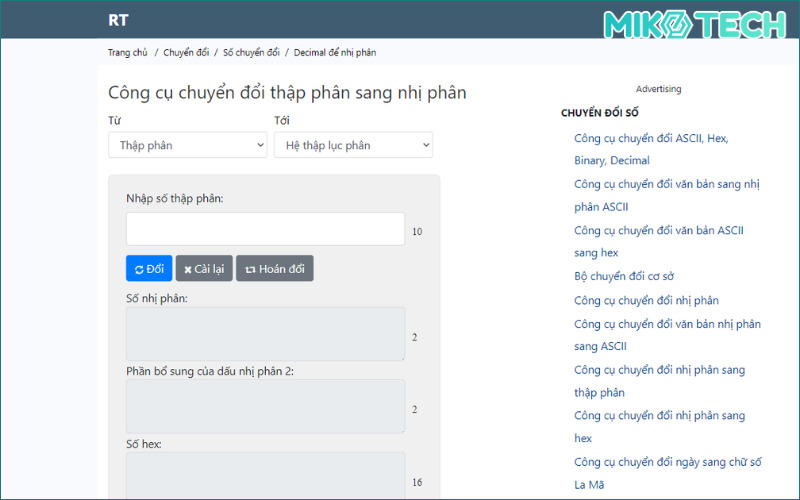The width and height of the screenshot is (800, 500).
Task: Open Công cụ chuyển đổi ngày sang chữ số La Mã
Action: [x=668, y=473]
